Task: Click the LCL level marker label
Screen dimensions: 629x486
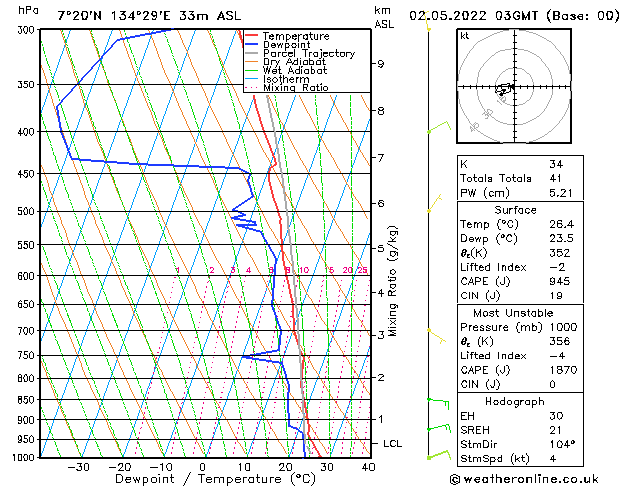Action: coord(392,443)
